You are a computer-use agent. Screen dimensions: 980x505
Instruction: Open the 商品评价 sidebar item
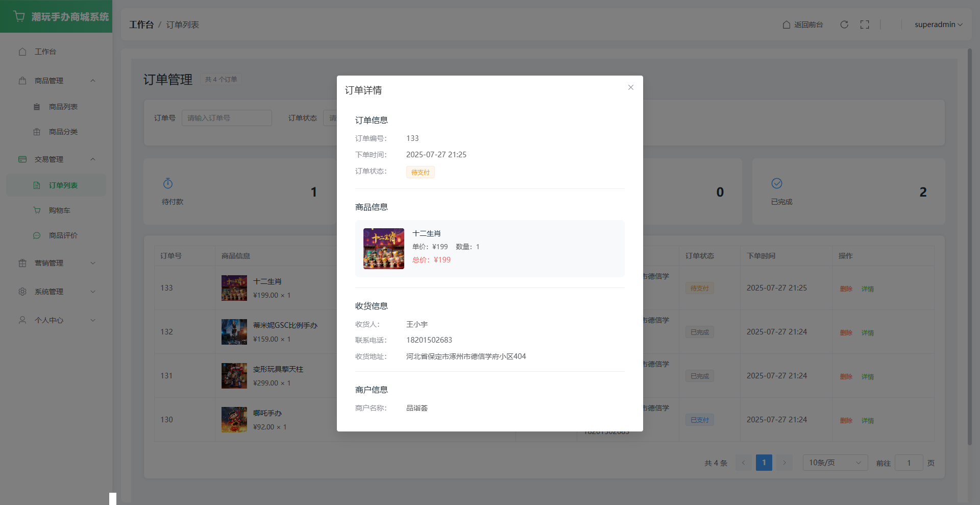click(63, 235)
